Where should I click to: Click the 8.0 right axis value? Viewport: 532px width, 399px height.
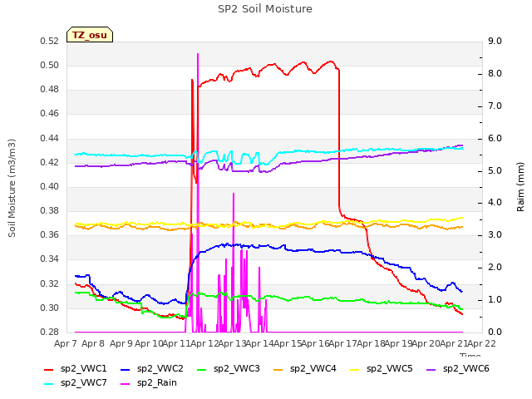click(x=495, y=74)
